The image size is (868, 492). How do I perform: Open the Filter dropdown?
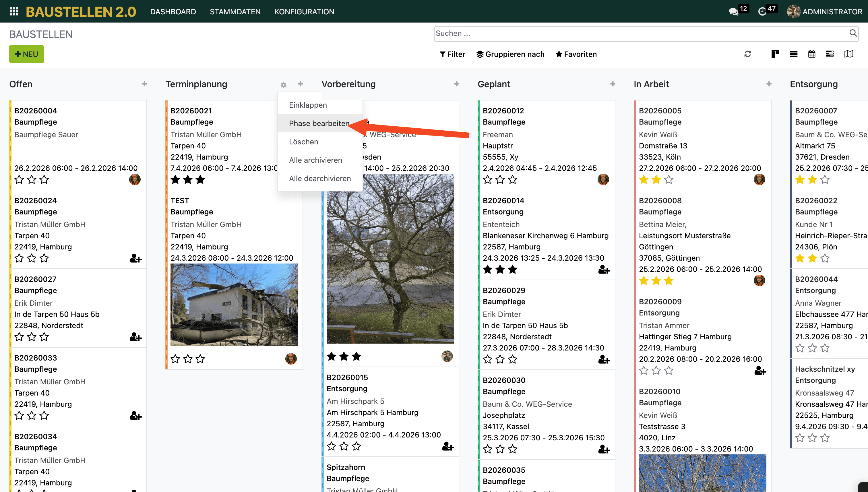point(452,54)
